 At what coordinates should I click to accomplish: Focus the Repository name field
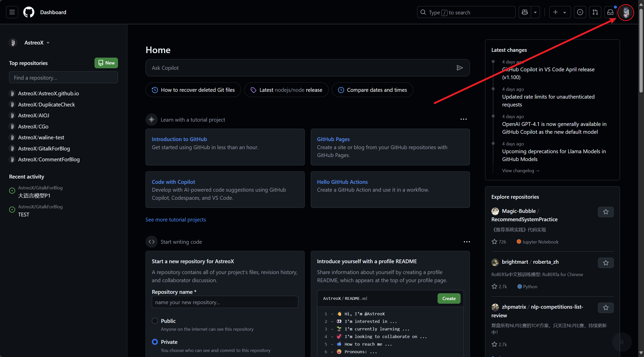tap(225, 302)
